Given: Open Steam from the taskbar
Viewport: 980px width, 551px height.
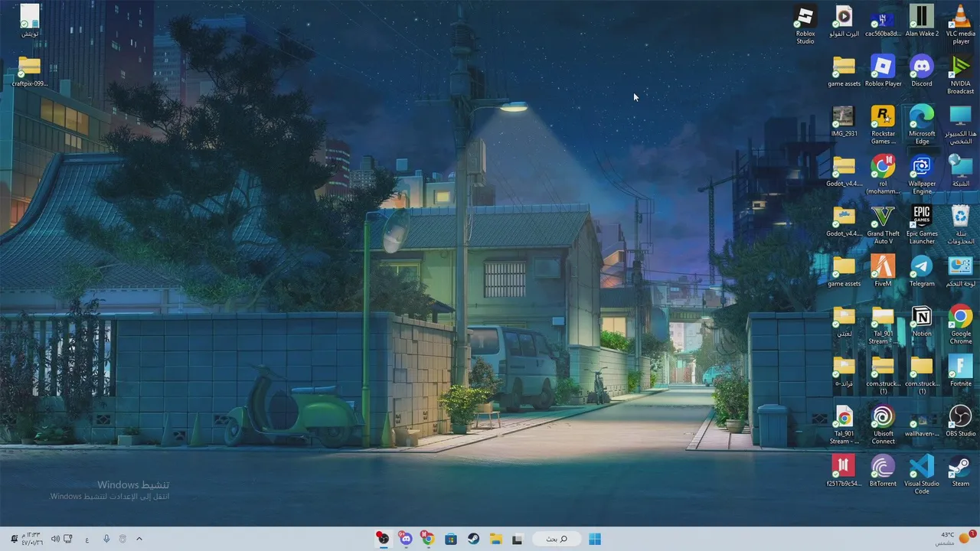Looking at the screenshot, I should pyautogui.click(x=473, y=539).
